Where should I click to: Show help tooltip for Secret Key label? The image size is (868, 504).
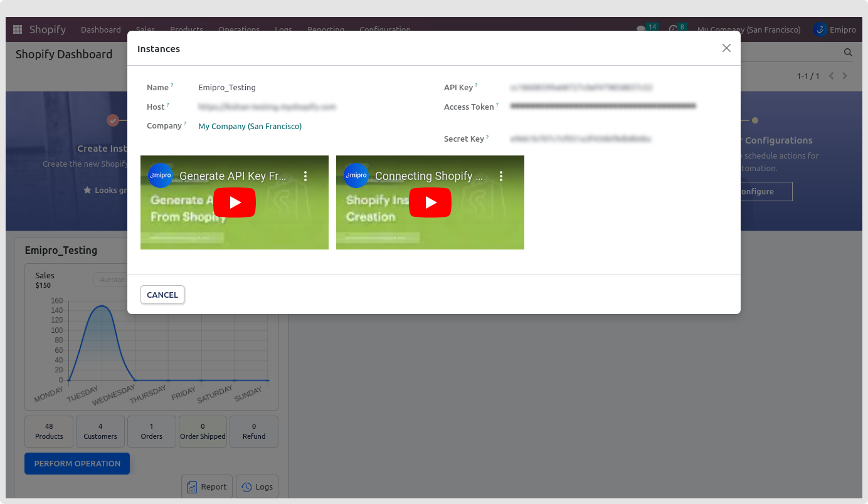[x=487, y=137]
